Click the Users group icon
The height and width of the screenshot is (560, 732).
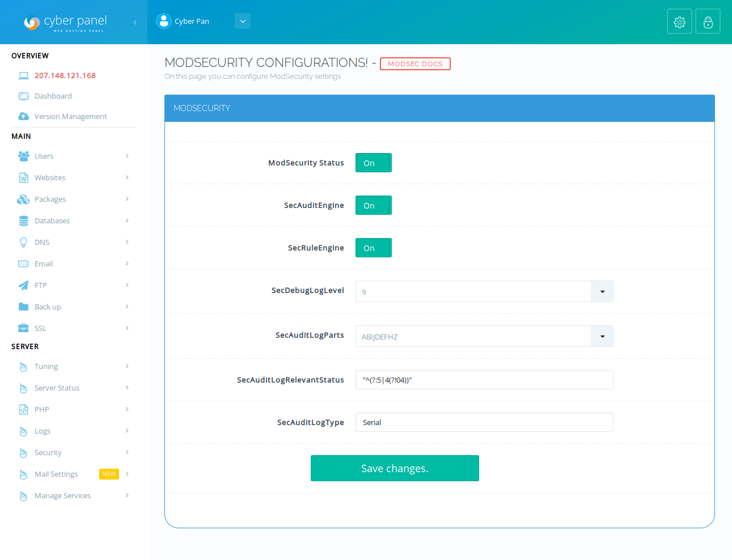tap(23, 156)
